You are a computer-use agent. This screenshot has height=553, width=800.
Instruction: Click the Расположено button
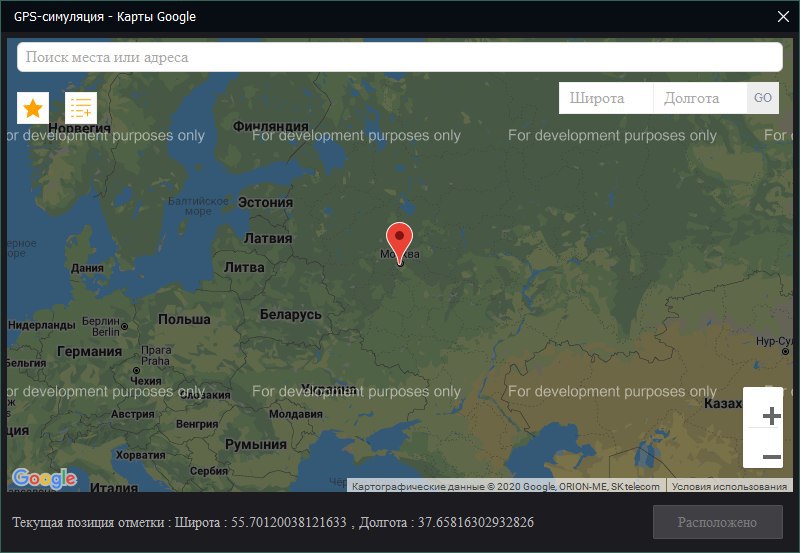(x=717, y=522)
